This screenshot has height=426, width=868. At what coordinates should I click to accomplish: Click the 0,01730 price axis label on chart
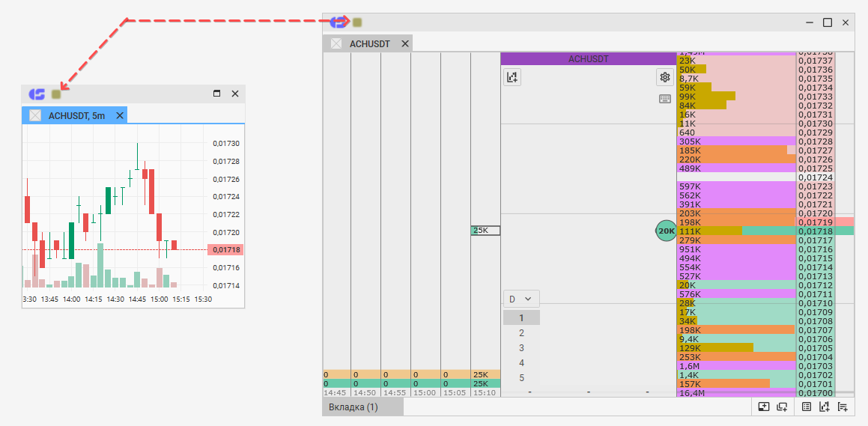click(226, 143)
